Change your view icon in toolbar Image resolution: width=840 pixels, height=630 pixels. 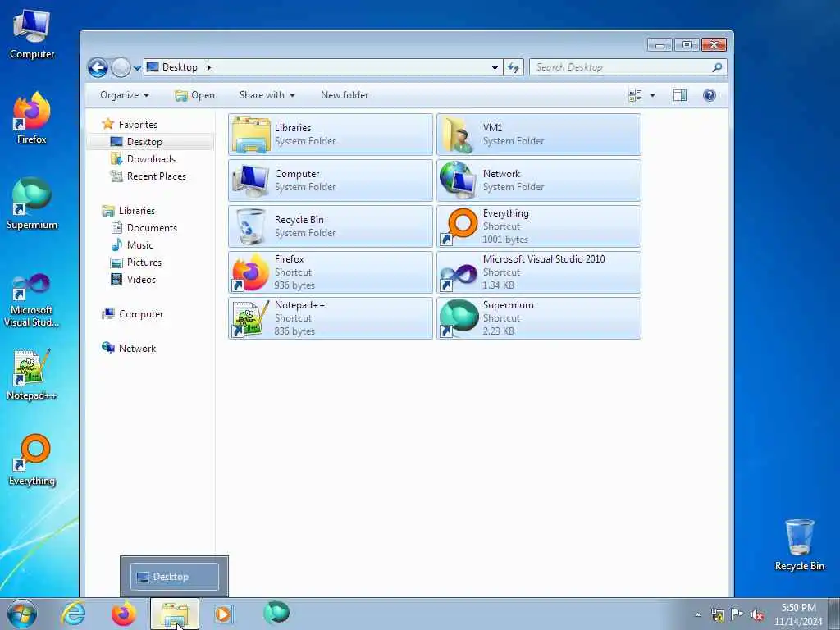click(636, 95)
